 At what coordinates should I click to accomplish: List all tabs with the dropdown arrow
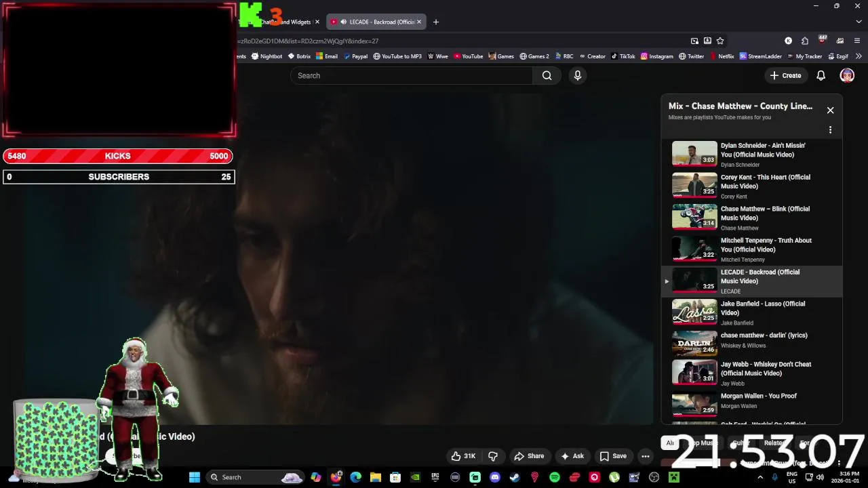click(859, 22)
